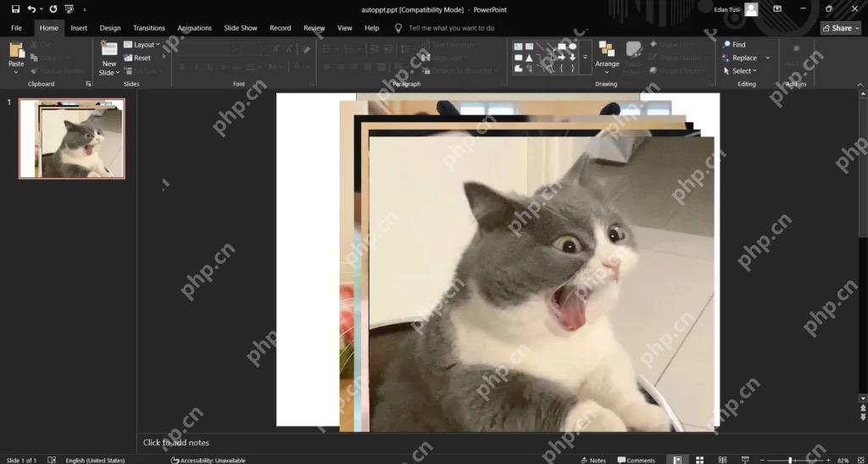Click the Slide 1 of 1 status text

21,460
